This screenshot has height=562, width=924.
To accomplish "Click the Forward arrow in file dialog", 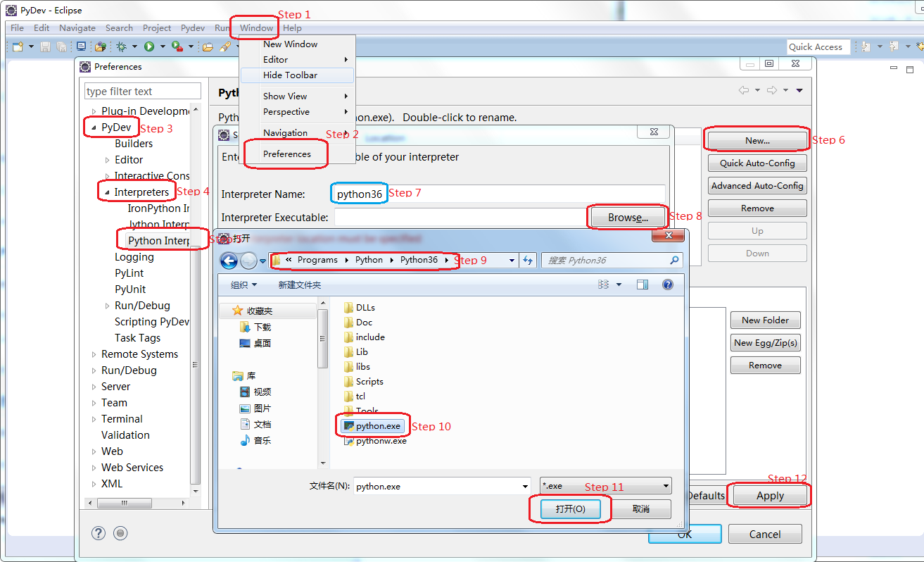I will pyautogui.click(x=248, y=261).
